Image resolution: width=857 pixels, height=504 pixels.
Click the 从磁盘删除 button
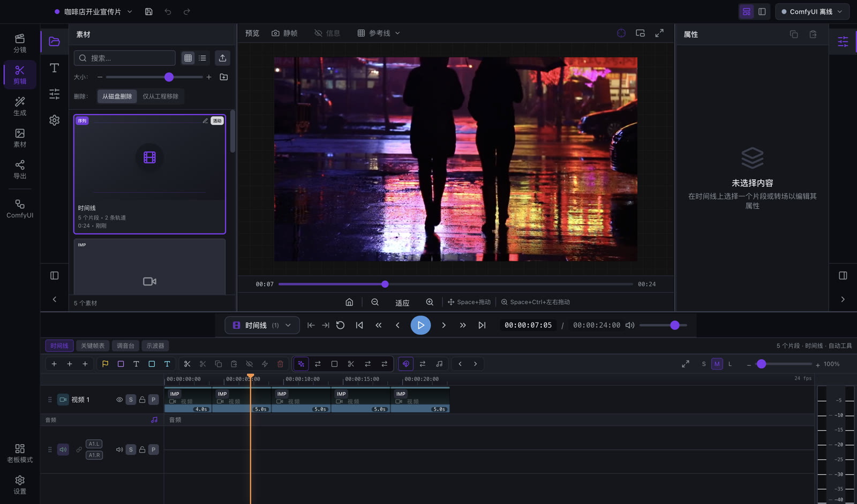click(117, 96)
